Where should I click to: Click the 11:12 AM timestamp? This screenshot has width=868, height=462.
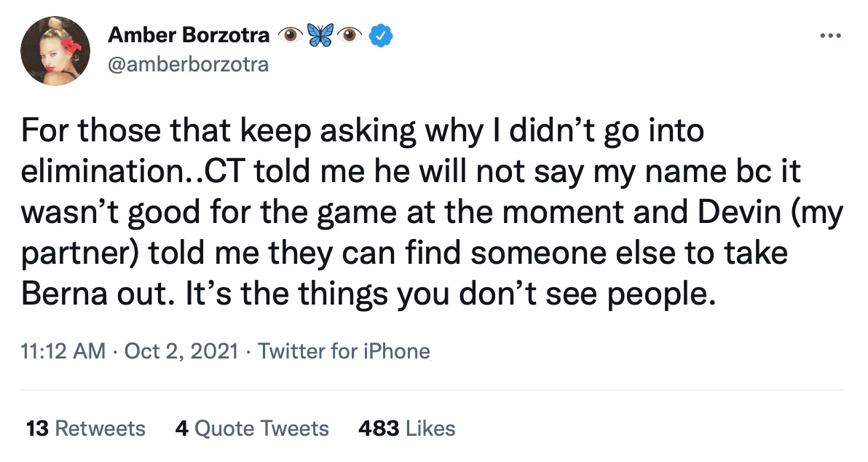[63, 351]
